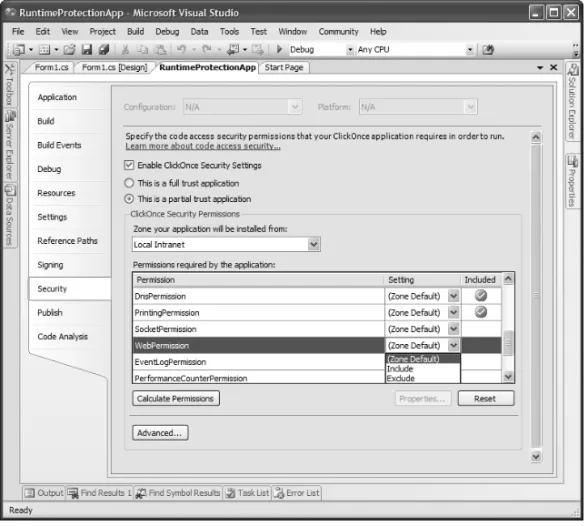Click the New Project toolbar icon
This screenshot has height=526, width=588.
(x=19, y=49)
